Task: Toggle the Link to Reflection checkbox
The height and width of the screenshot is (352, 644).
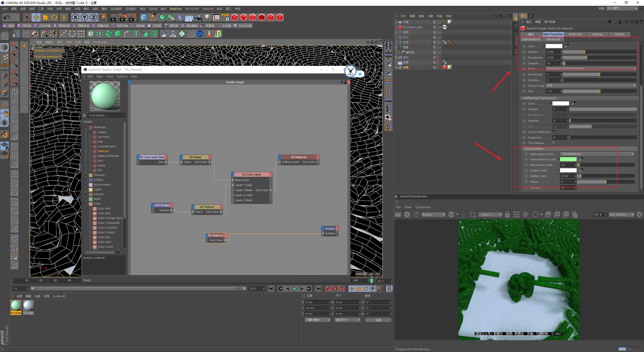Action: (x=554, y=132)
